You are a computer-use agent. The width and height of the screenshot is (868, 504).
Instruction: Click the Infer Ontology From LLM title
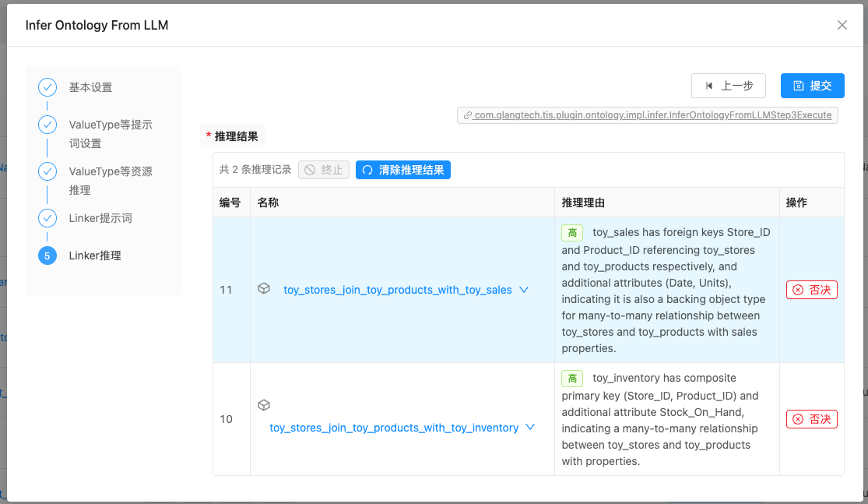pos(97,25)
